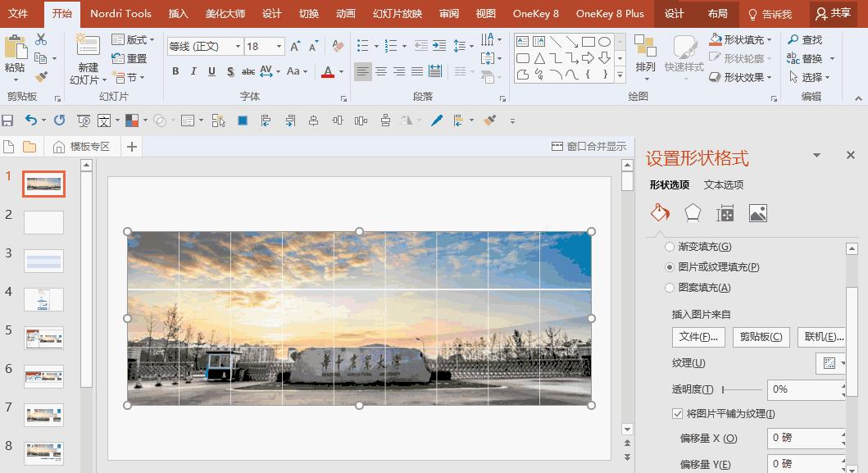Open the Picture icon tab in format pane
868x473 pixels.
tap(758, 213)
